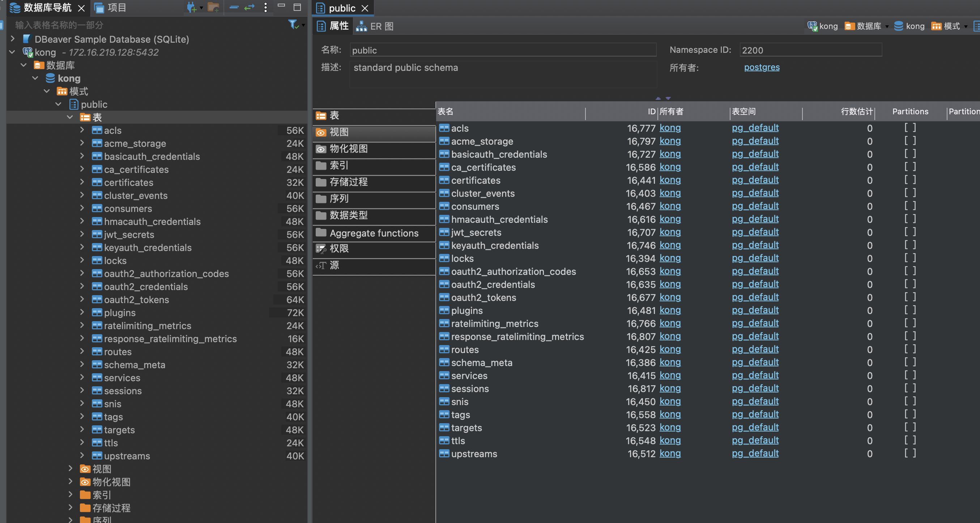Toggle Partitions checkbox for upstreams row

click(x=910, y=454)
